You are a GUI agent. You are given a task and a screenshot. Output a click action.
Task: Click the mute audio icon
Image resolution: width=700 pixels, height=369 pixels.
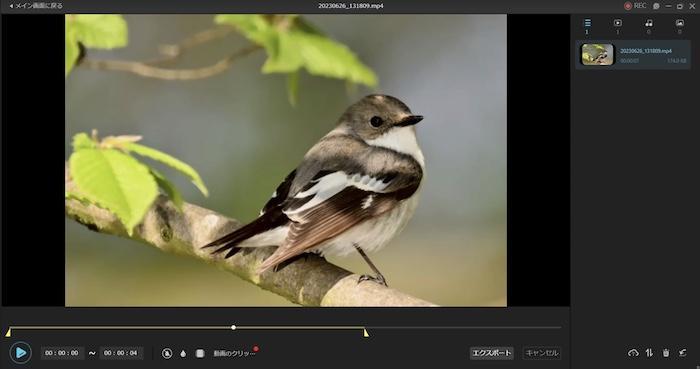[x=167, y=353]
